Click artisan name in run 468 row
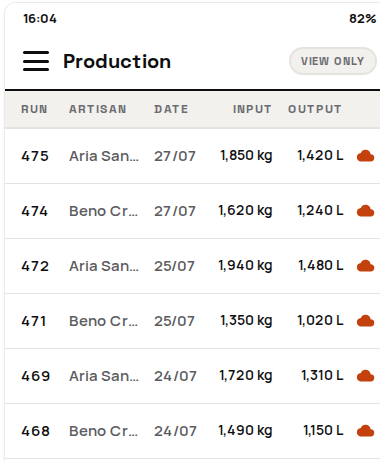The width and height of the screenshot is (380, 461). [103, 431]
